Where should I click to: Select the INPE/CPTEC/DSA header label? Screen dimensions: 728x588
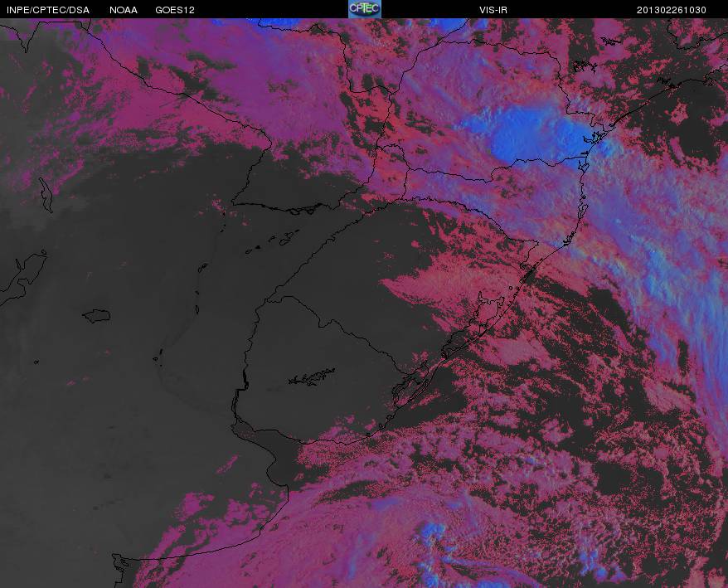[x=48, y=10]
